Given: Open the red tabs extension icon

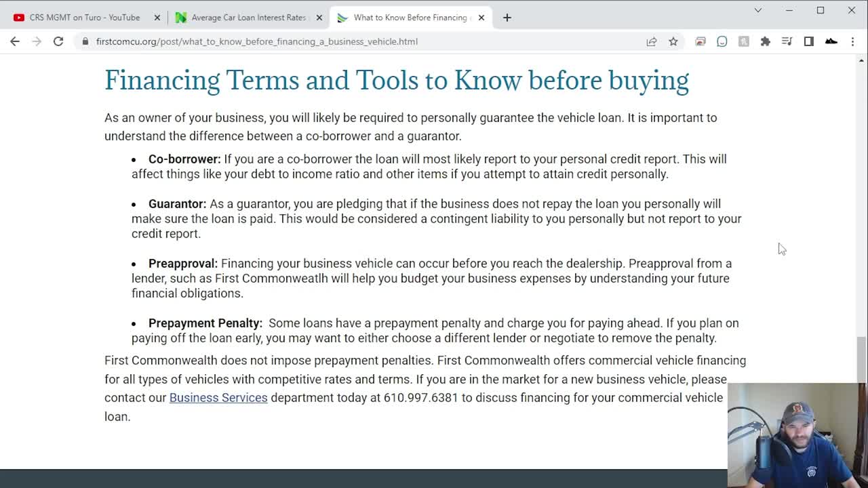Looking at the screenshot, I should [x=701, y=41].
